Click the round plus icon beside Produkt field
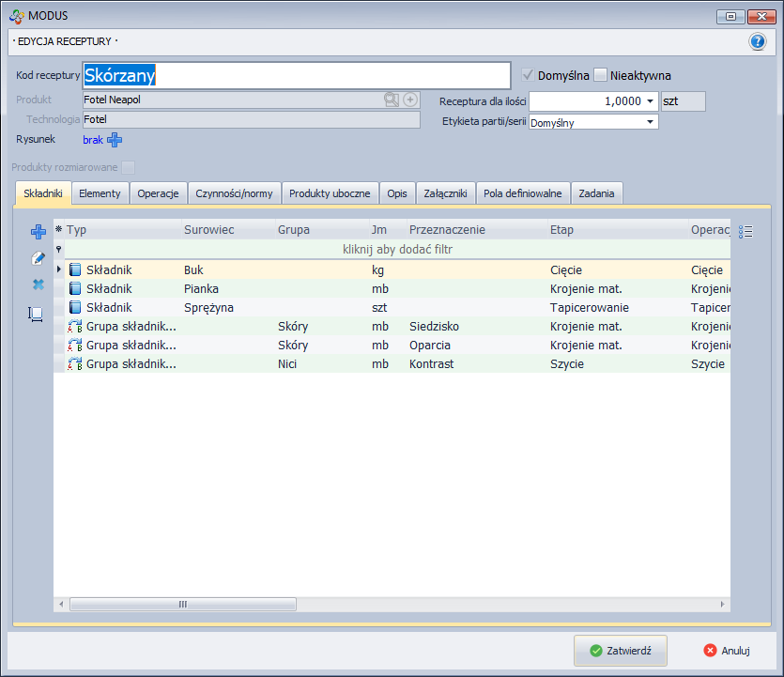Screen dimensions: 784x677 (x=410, y=100)
